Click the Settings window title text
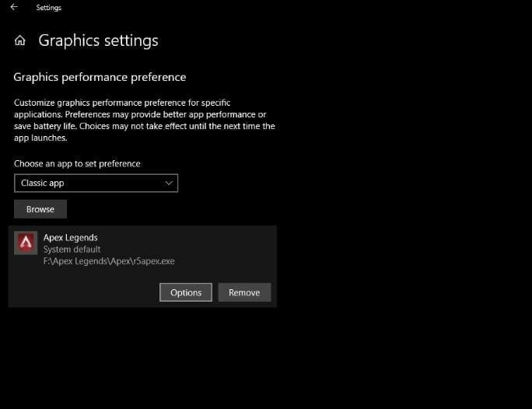Image resolution: width=532 pixels, height=409 pixels. point(49,8)
